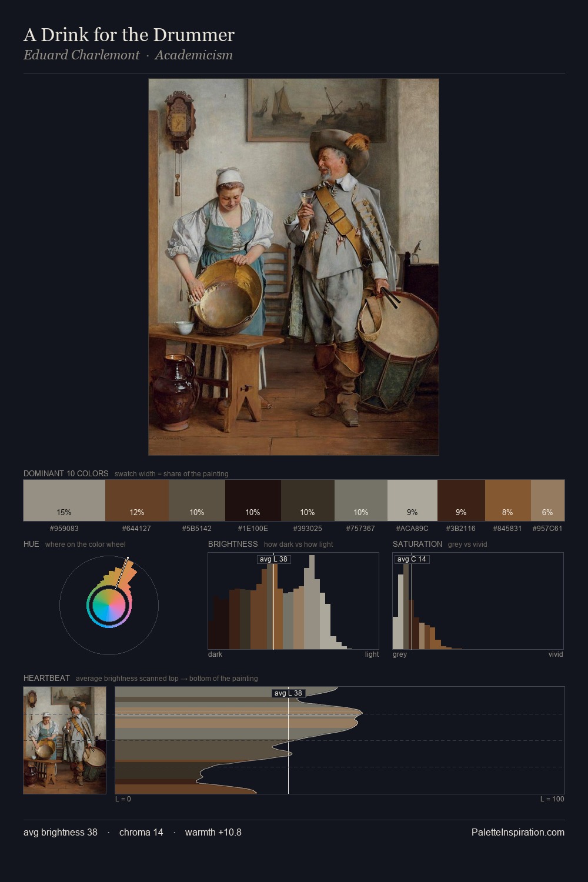The image size is (588, 882).
Task: Click the hex code text '#757367'
Action: tap(361, 528)
